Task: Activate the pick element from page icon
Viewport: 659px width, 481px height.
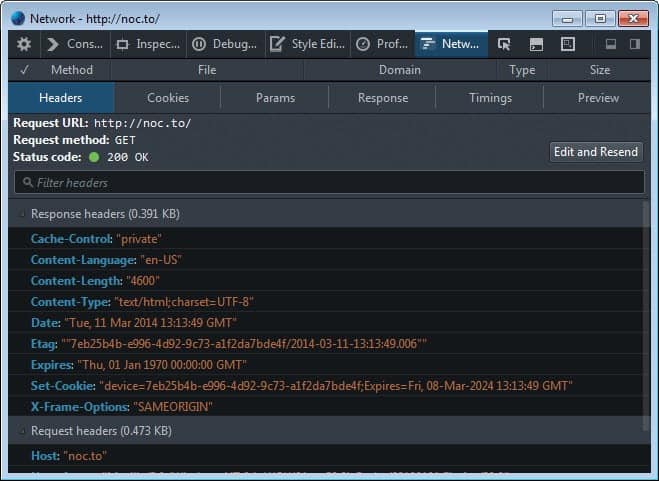Action: [505, 44]
